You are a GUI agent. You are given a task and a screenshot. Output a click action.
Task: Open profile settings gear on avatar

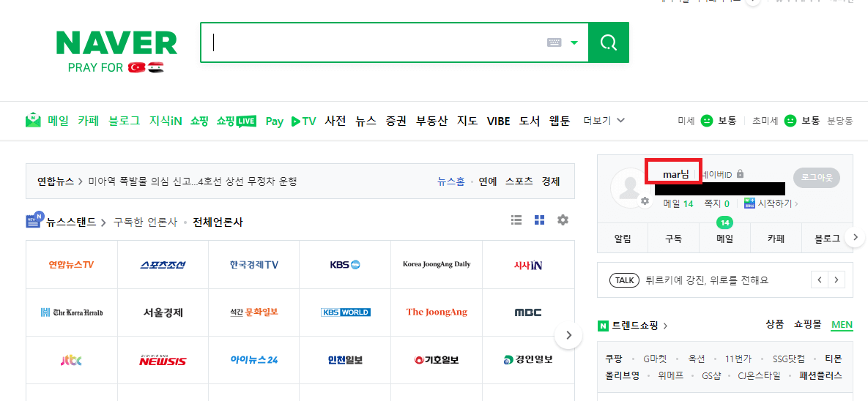(645, 201)
